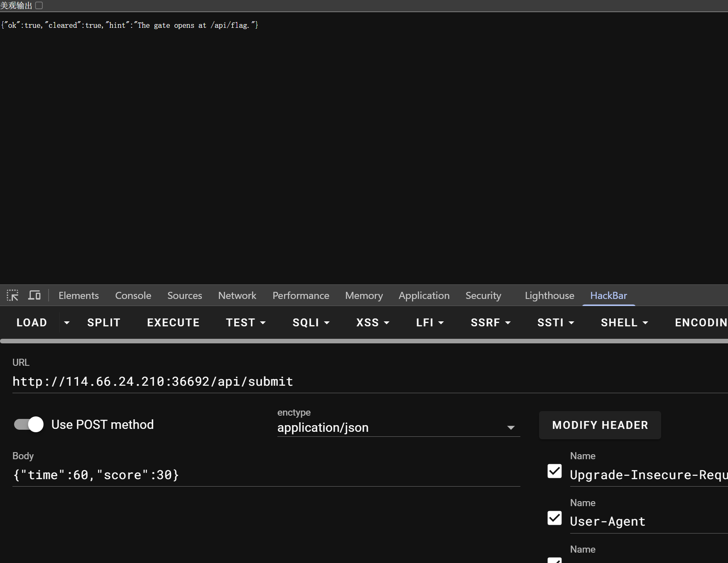Screen dimensions: 728x563
Task: Go to the Performance tab
Action: tap(301, 296)
